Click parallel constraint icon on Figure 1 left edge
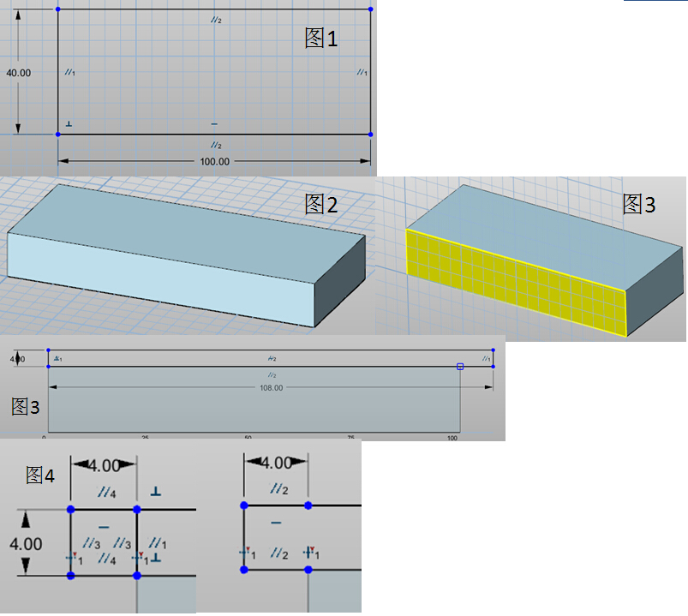The width and height of the screenshot is (688, 616). click(69, 73)
